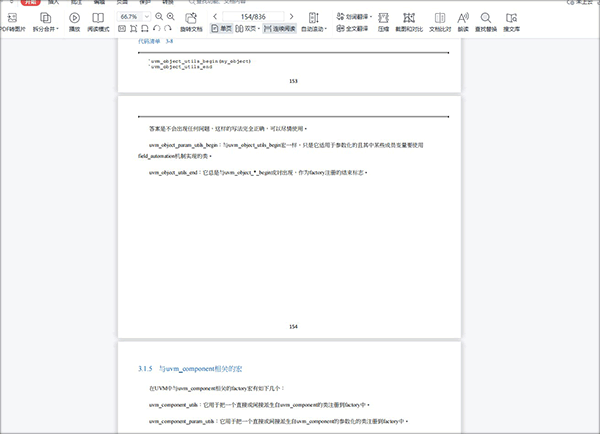Click the paragraph starting with uvm_component_param_utils
The image size is (600, 434).
[x=279, y=421]
